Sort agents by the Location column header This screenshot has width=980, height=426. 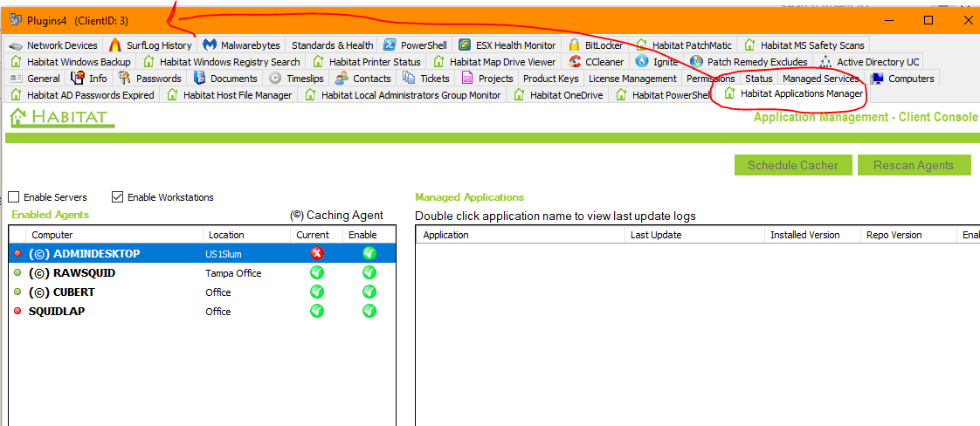click(x=225, y=235)
